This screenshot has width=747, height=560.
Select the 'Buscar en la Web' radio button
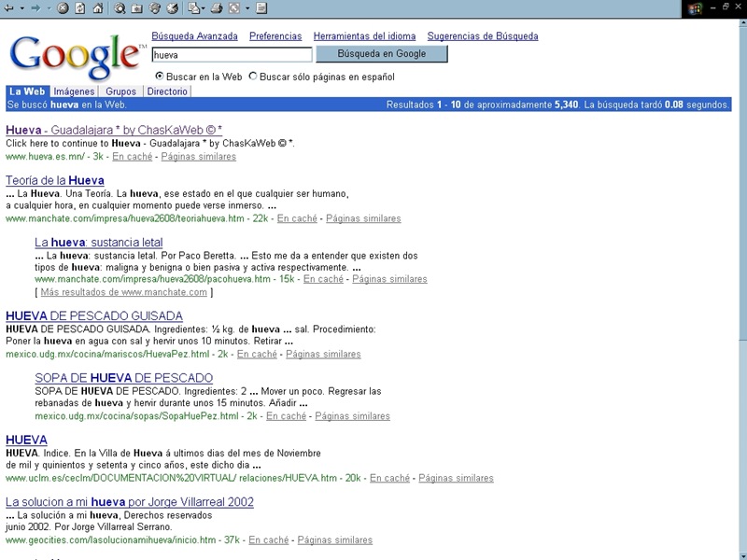click(159, 76)
